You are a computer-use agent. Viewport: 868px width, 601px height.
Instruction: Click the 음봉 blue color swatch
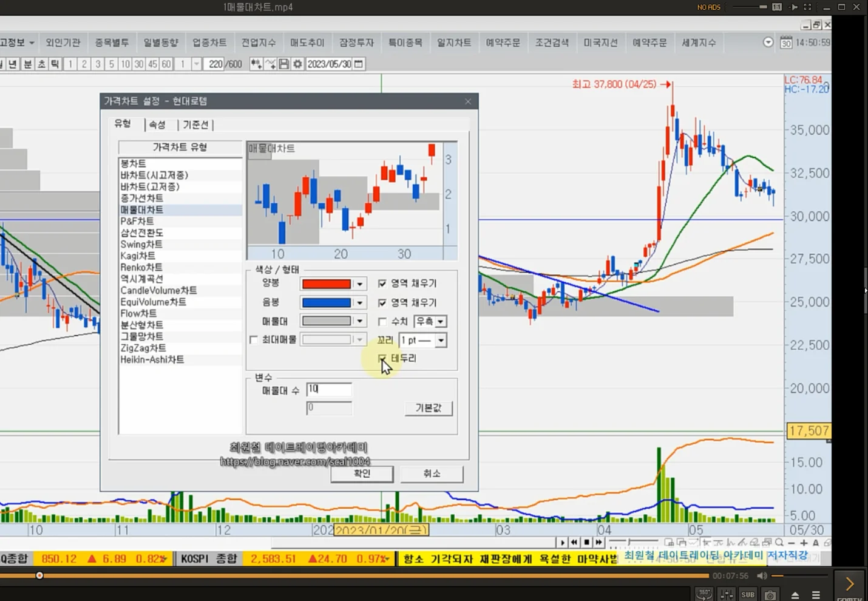point(327,302)
